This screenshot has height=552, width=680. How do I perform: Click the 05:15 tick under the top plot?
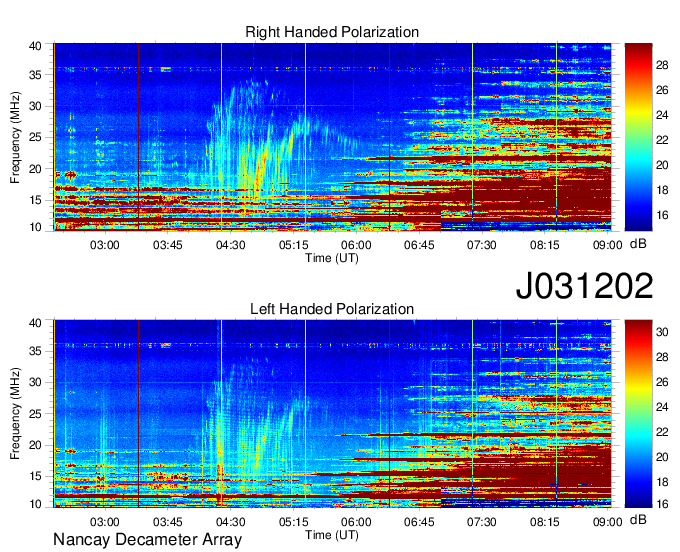pos(293,245)
